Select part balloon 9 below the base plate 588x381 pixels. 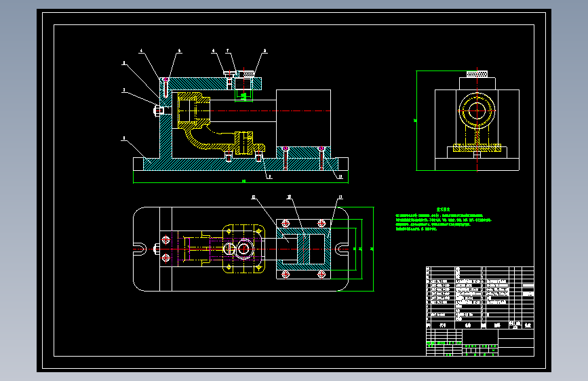point(270,177)
